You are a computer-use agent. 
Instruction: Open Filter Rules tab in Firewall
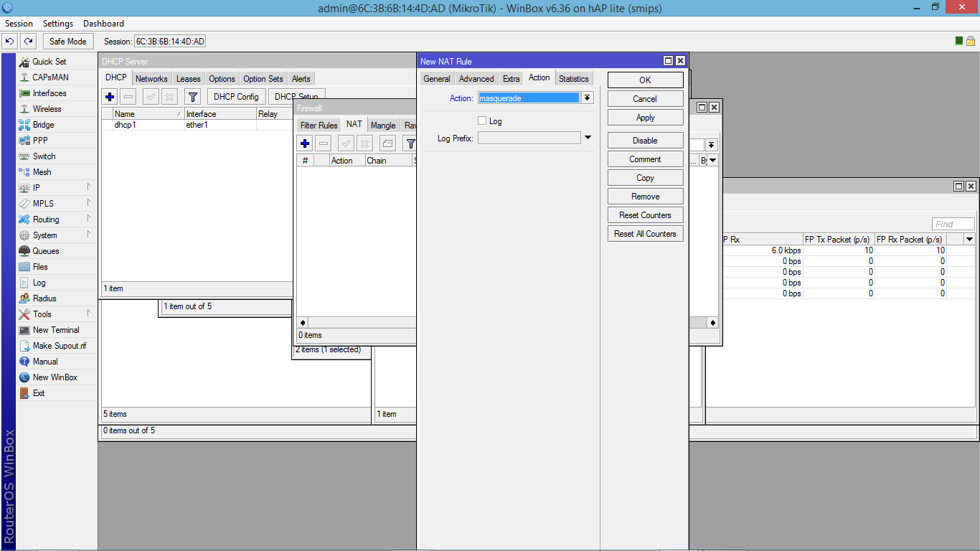(319, 126)
